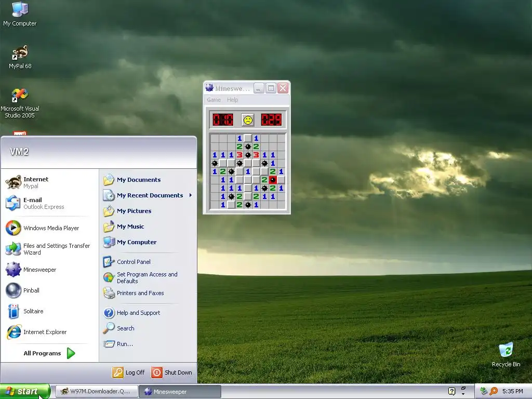This screenshot has width=532, height=399.
Task: Click the Minesweeper timer display
Action: coord(271,120)
